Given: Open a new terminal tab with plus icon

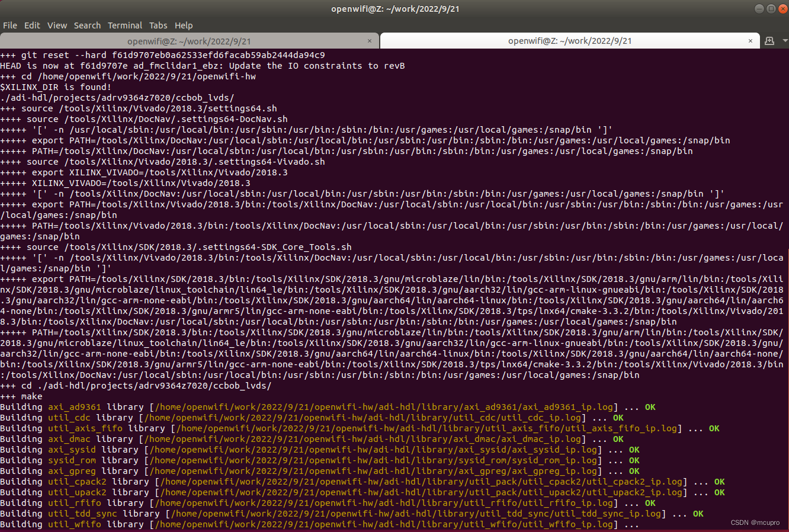Looking at the screenshot, I should tap(769, 41).
